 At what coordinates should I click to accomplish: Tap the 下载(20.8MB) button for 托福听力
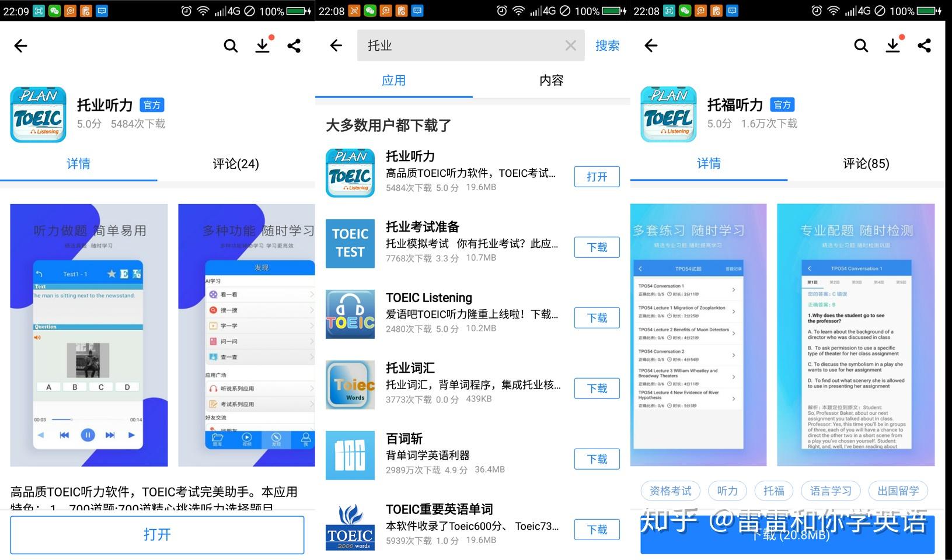[787, 534]
